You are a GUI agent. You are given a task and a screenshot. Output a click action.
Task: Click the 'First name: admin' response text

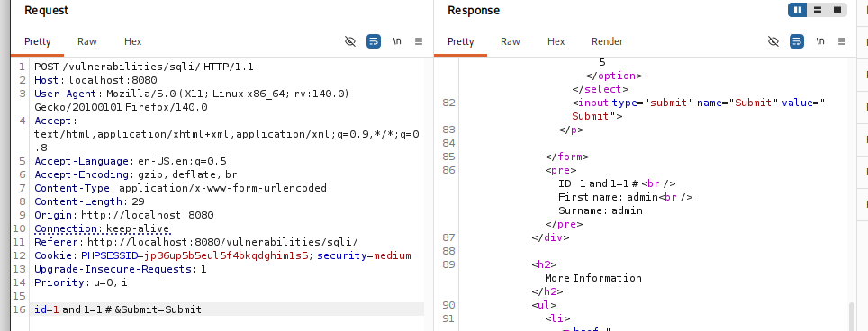pos(608,197)
